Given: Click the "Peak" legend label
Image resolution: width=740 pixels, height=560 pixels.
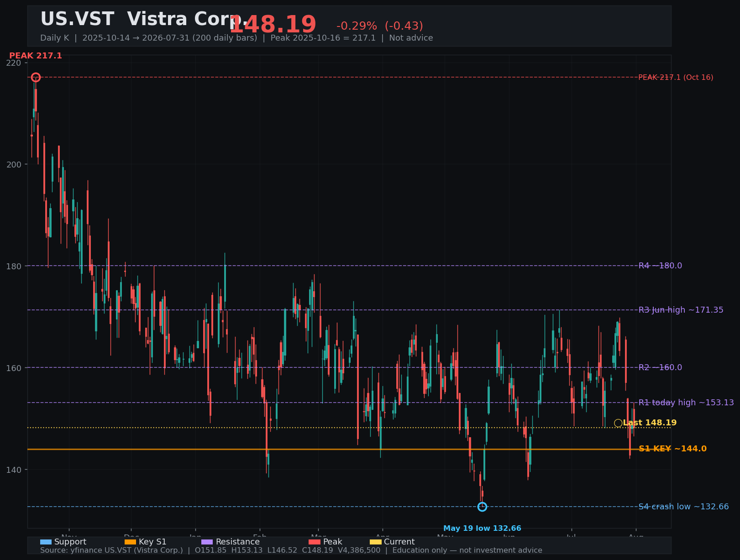Looking at the screenshot, I should click(332, 542).
